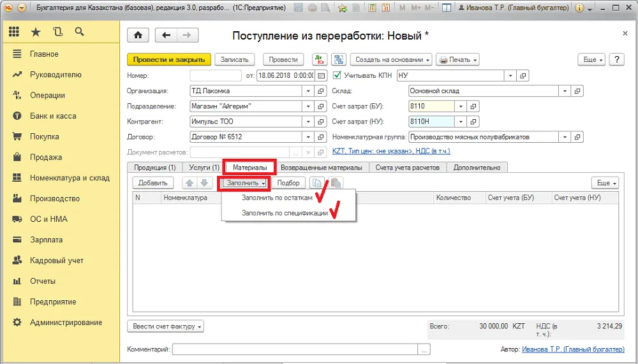Viewport: 638px width, 364px height.
Task: Open KZT price type and НДС link
Action: 391,151
